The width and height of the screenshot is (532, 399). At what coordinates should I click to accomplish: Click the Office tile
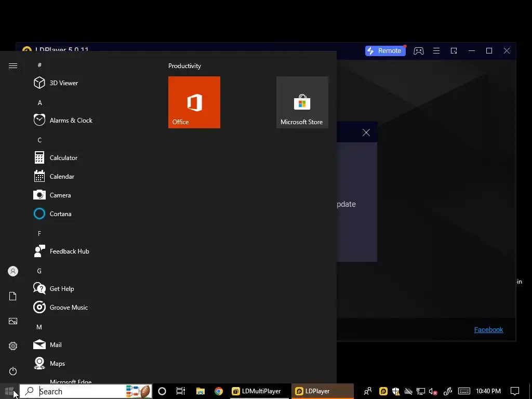[x=194, y=102]
